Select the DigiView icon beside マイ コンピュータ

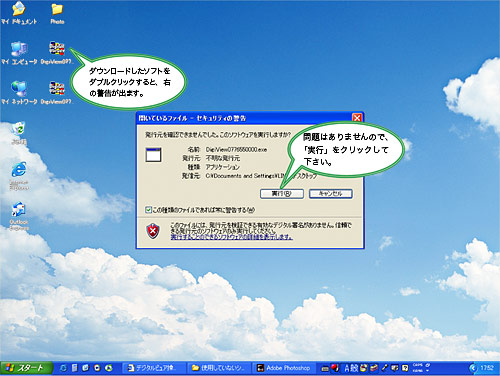57,53
